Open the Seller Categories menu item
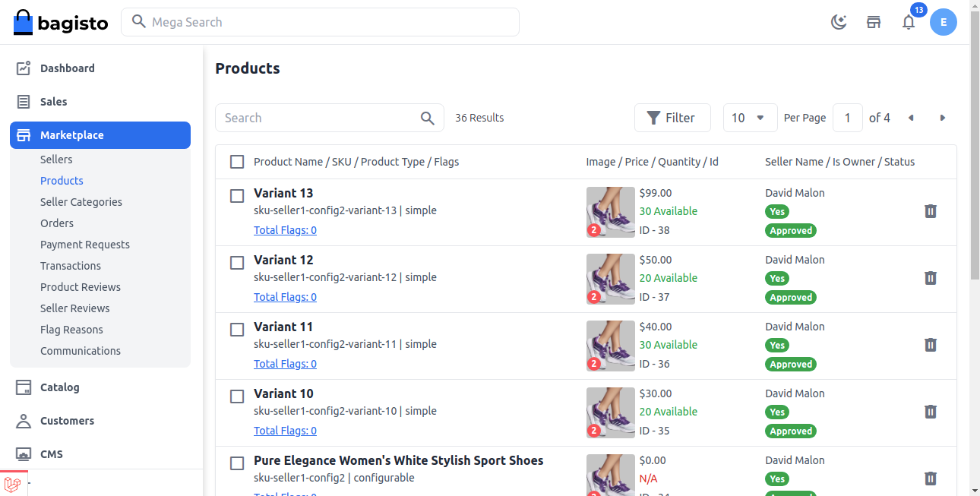 click(81, 201)
